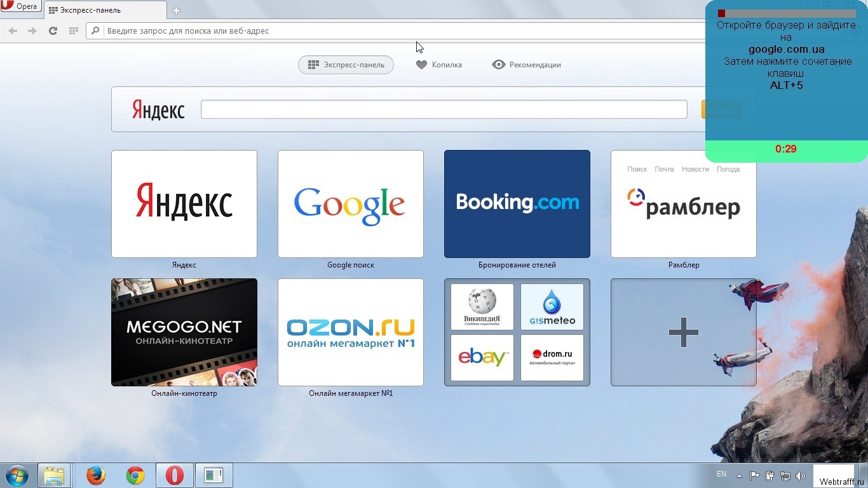Switch to Opera on the taskbar

point(175,475)
